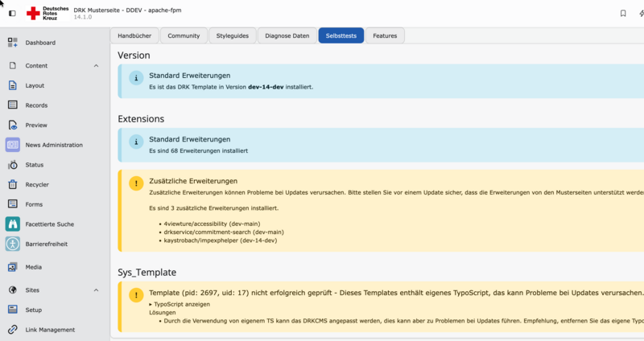Open the Recycler trash icon
This screenshot has height=341, width=644.
coord(12,184)
